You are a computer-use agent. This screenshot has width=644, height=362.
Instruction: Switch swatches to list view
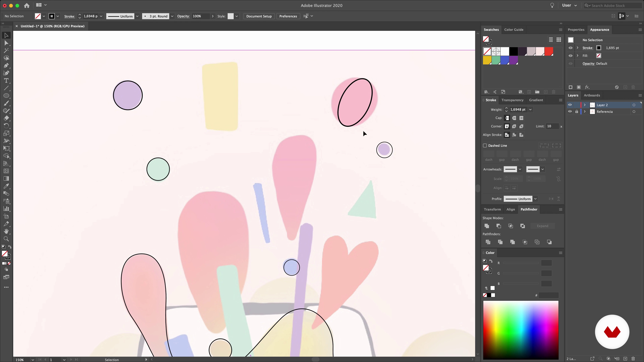tap(551, 40)
